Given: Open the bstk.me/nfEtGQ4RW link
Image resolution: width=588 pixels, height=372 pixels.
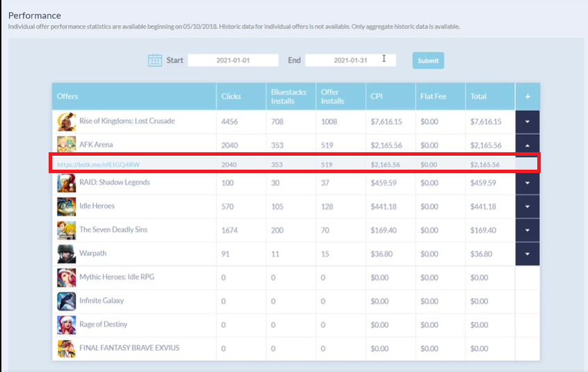Looking at the screenshot, I should (x=98, y=165).
